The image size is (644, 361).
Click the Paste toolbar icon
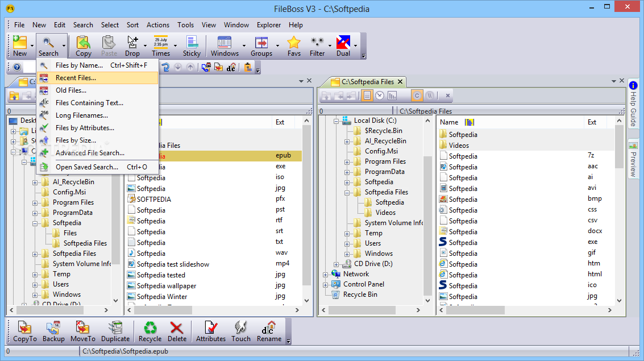[x=109, y=45]
